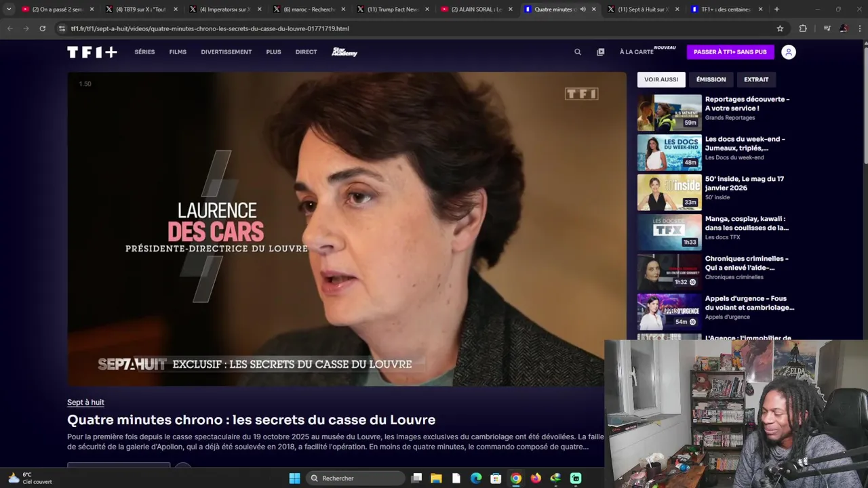This screenshot has height=488, width=868.
Task: Open the 'Sept à huit' show link
Action: (85, 403)
